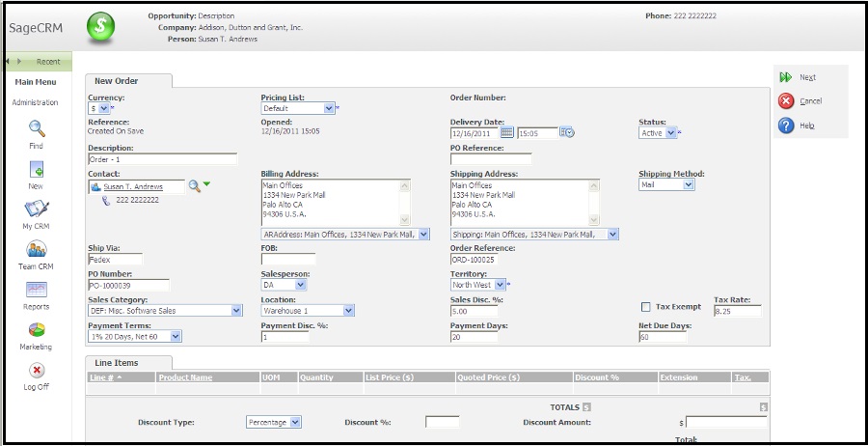Viewport: 868px width, 446px height.
Task: Open the Sales Category dropdown
Action: click(165, 311)
